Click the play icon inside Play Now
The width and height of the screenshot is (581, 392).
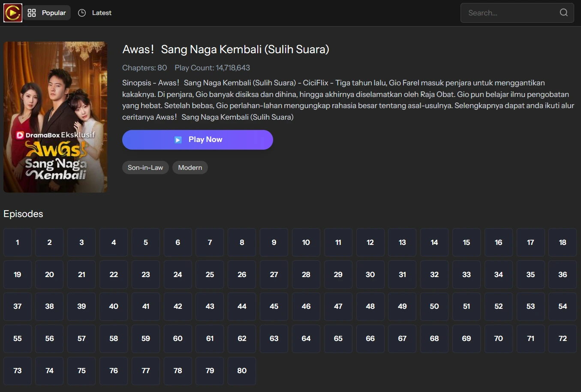click(x=178, y=139)
